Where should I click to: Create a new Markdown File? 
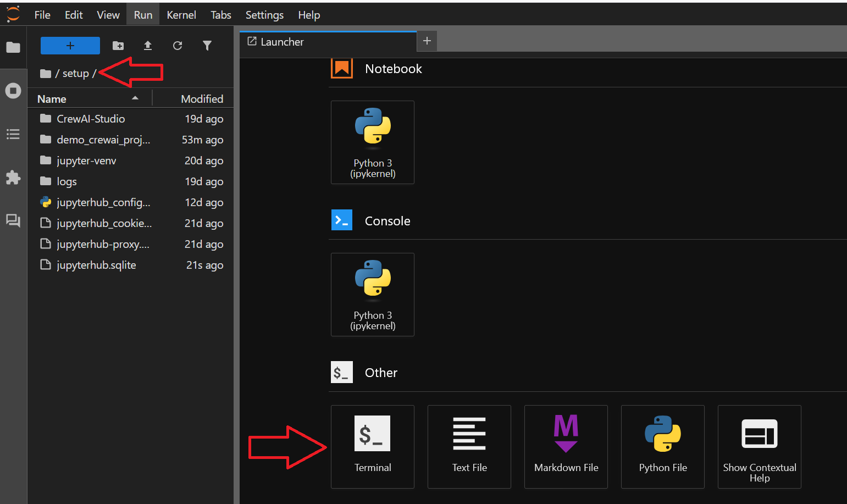point(566,447)
